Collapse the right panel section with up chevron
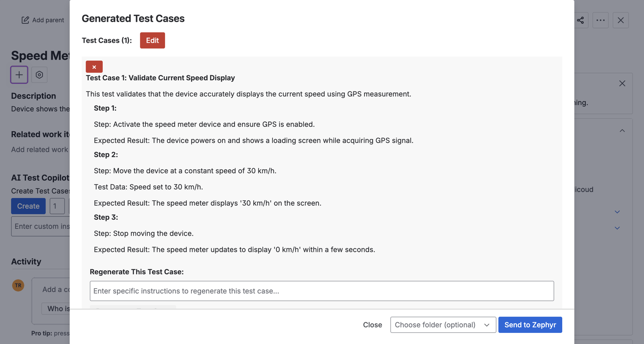This screenshot has width=644, height=344. point(622,130)
